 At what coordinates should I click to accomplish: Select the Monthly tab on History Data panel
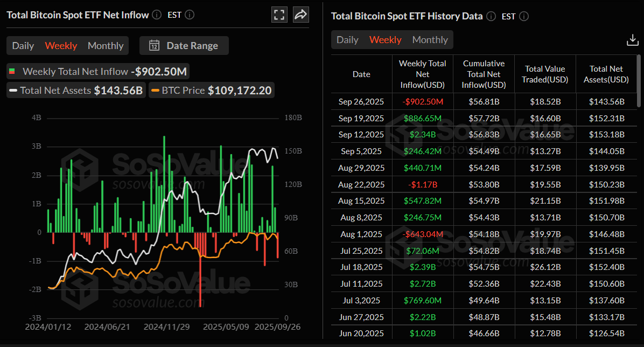430,39
